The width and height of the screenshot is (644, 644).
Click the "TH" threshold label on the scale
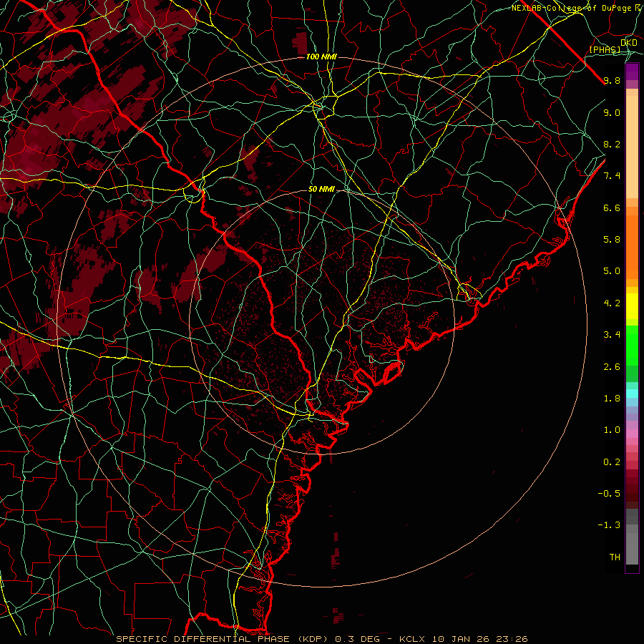615,557
